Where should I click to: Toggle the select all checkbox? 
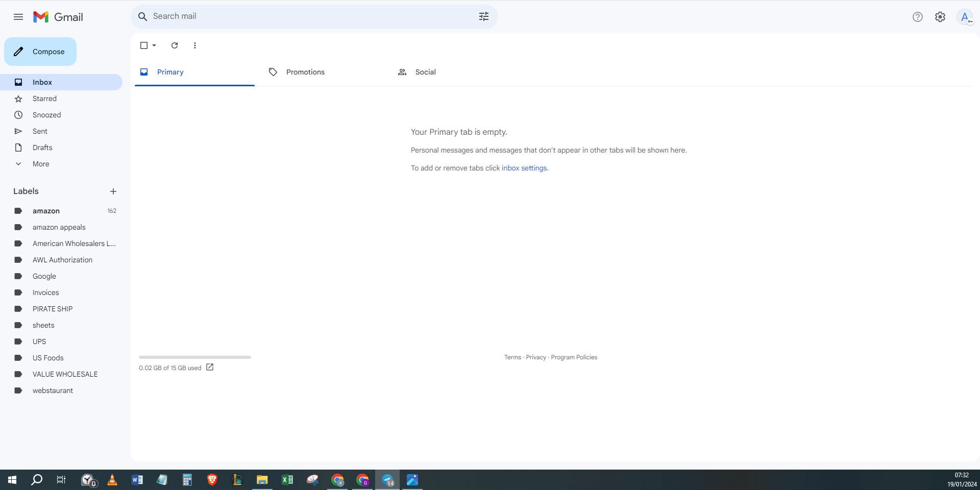click(x=144, y=45)
